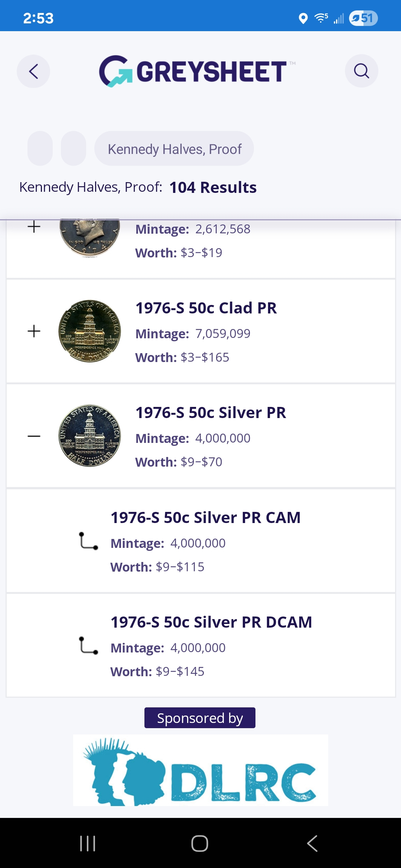Viewport: 401px width, 868px height.
Task: Open the search magnifier icon
Action: click(x=361, y=71)
